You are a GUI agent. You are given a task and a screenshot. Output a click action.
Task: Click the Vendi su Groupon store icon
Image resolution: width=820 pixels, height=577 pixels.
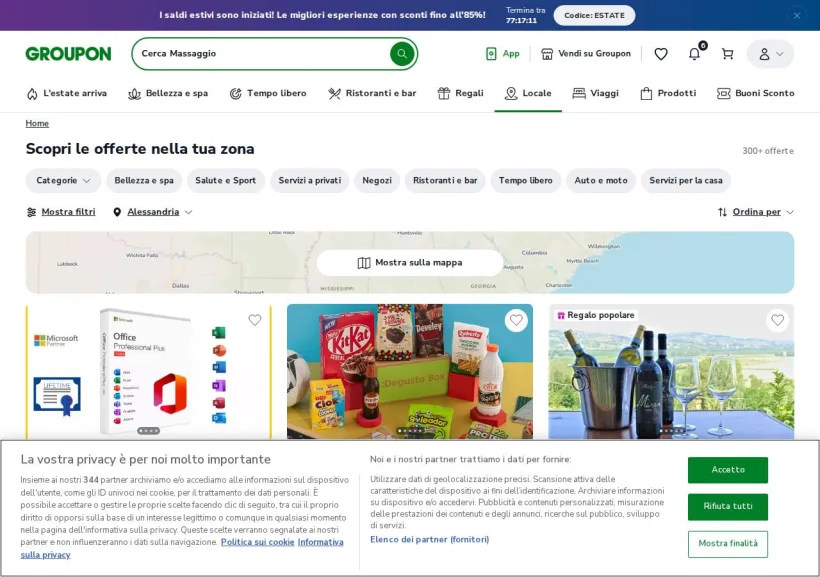[x=547, y=54]
